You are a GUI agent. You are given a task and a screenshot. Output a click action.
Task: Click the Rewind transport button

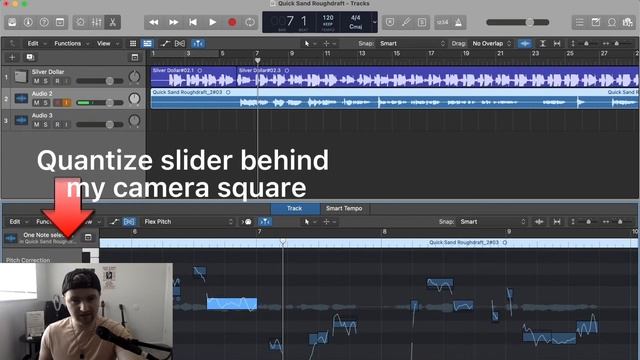[x=154, y=22]
